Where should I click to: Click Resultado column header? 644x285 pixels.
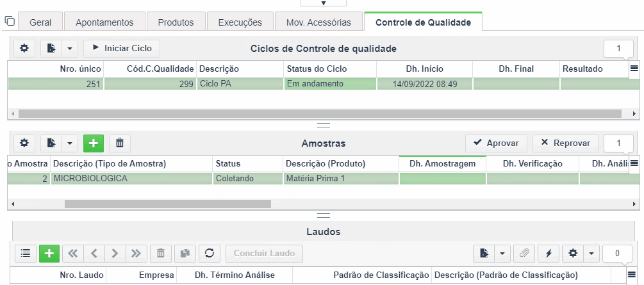pos(594,69)
